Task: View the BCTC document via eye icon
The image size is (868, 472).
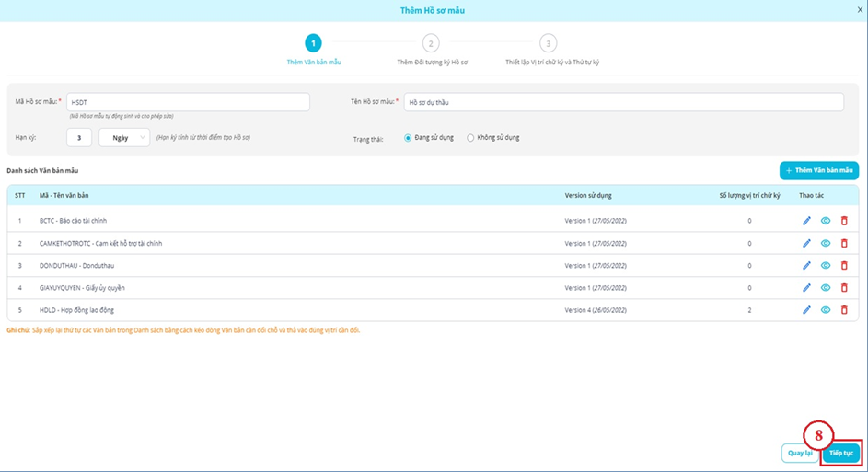Action: pyautogui.click(x=826, y=221)
